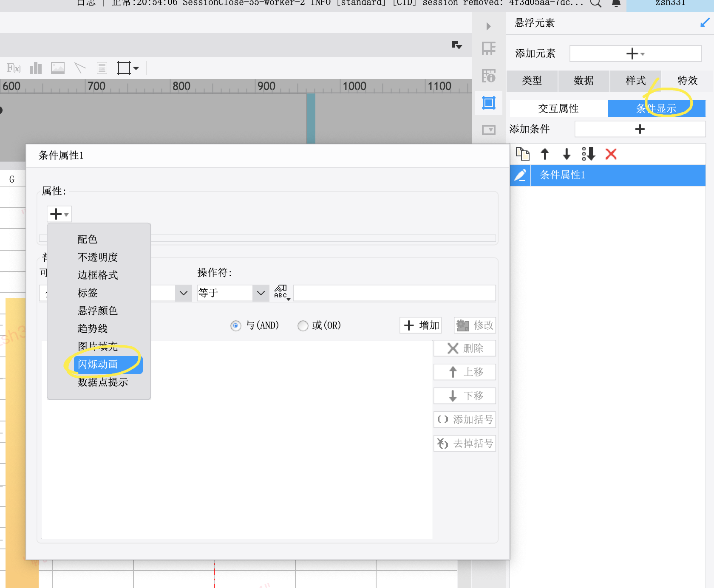Choose 数据点提示 from the property menu
Viewport: 714px width, 588px height.
click(x=103, y=382)
